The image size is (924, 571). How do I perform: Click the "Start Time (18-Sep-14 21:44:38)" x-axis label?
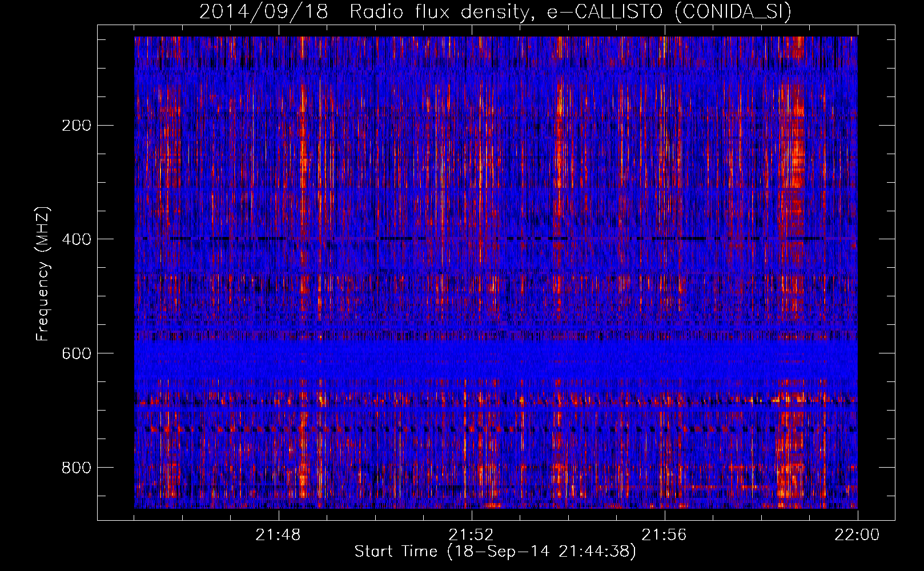click(495, 552)
